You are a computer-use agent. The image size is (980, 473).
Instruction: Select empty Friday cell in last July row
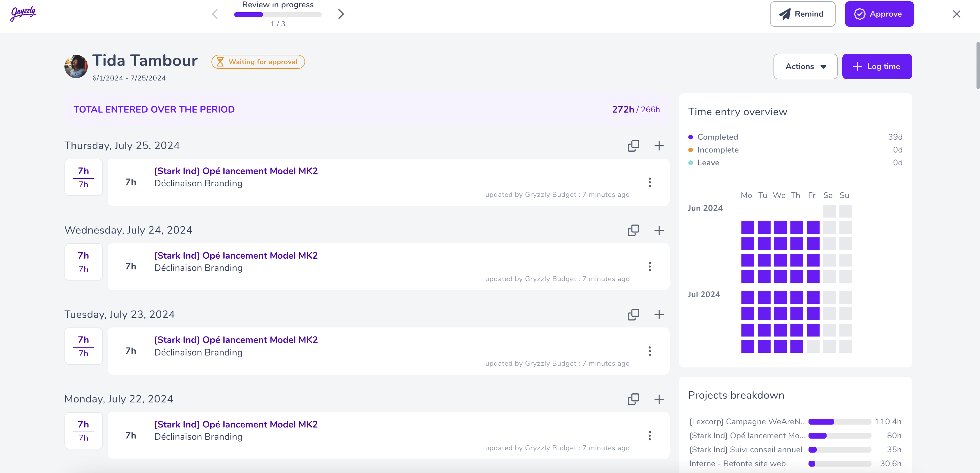coord(813,346)
